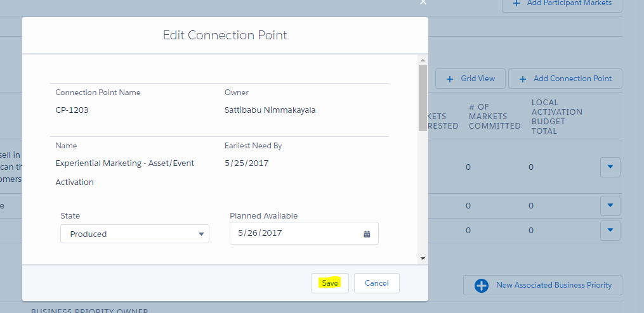Click the Local Activation Budget Total column header
This screenshot has width=644, height=313.
pyautogui.click(x=556, y=117)
